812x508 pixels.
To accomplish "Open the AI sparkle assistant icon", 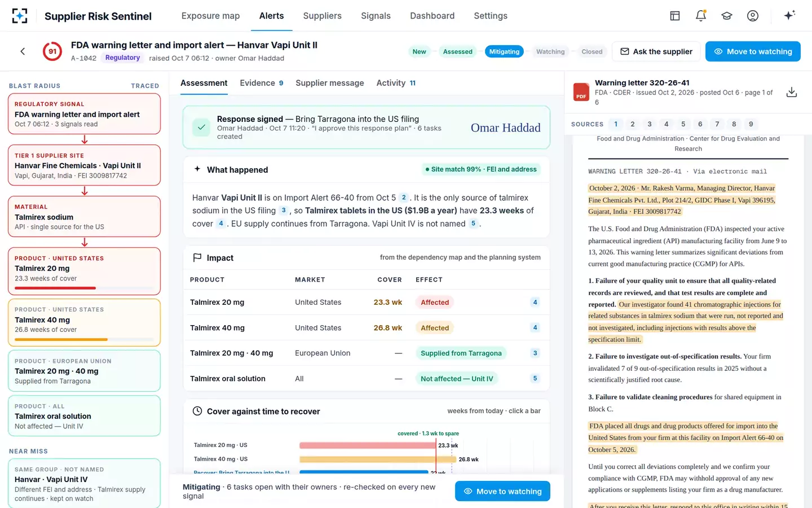I will 789,15.
